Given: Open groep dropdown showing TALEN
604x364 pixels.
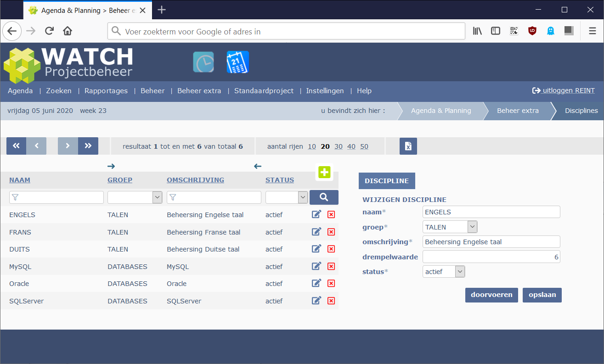Looking at the screenshot, I should point(450,227).
